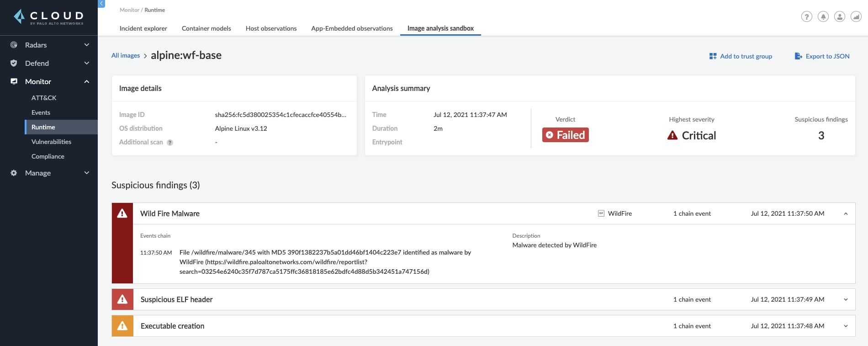Switch to Host observations tab
868x346 pixels.
tap(271, 28)
